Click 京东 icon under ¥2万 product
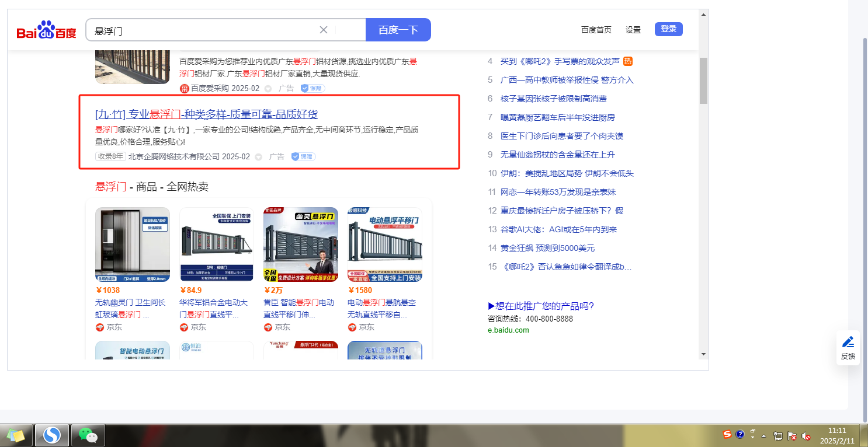The height and width of the screenshot is (447, 868). pyautogui.click(x=268, y=327)
